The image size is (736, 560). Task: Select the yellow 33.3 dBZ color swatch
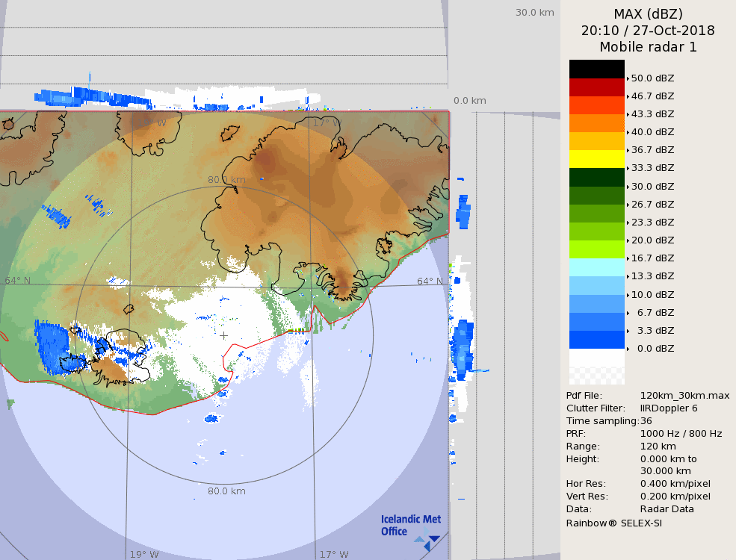[596, 159]
